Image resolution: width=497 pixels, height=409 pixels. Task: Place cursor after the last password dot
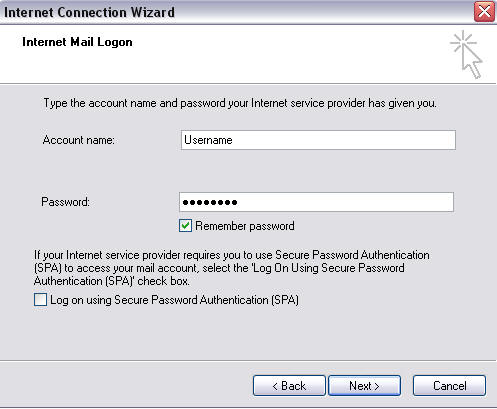pyautogui.click(x=238, y=202)
